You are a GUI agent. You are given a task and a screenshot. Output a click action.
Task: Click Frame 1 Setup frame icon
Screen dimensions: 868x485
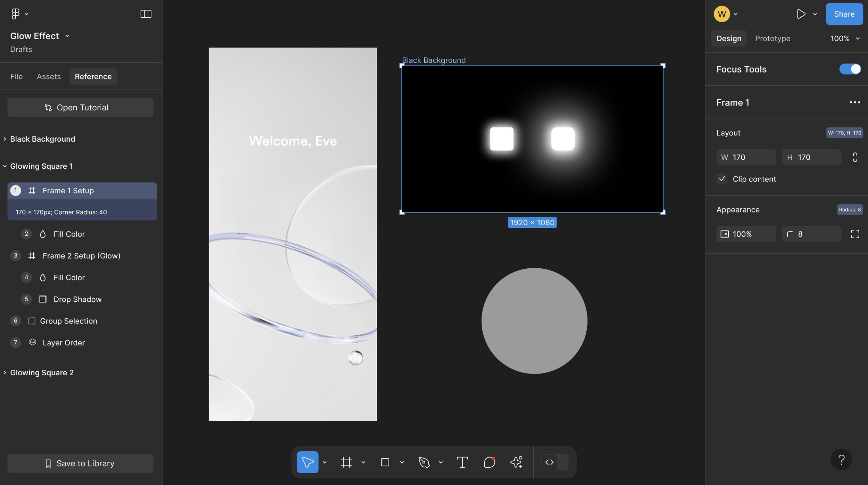point(32,191)
